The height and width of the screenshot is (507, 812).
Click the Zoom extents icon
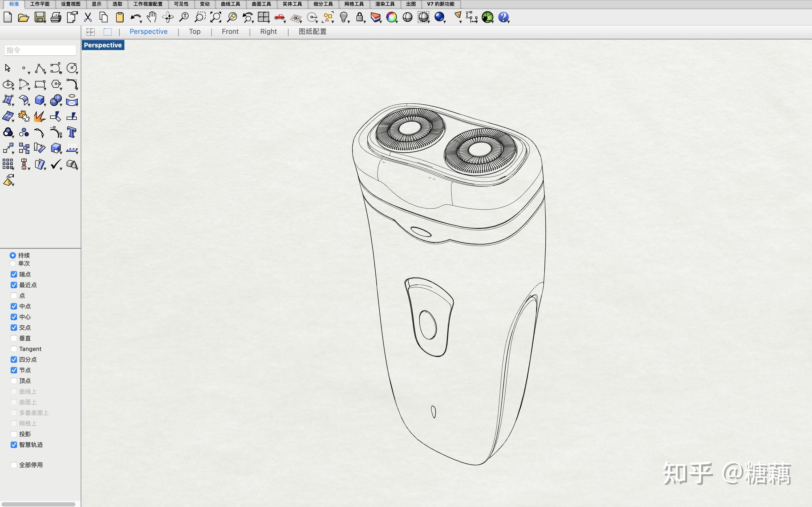[216, 17]
